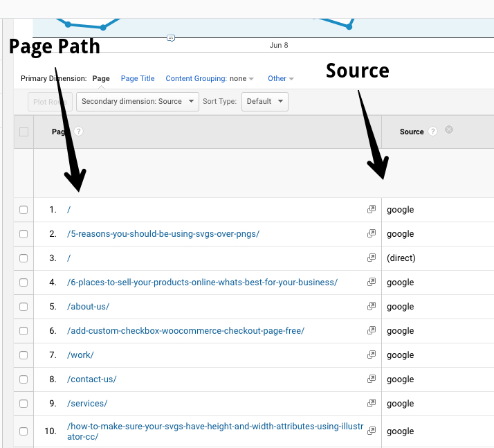Click help question mark next to Page header
The width and height of the screenshot is (494, 448).
(79, 132)
